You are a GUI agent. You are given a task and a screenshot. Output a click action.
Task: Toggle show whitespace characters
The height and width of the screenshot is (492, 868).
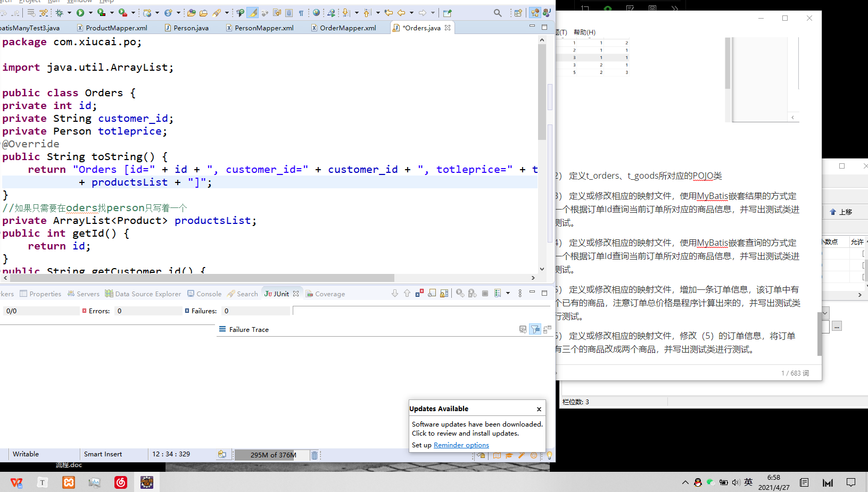pos(301,12)
